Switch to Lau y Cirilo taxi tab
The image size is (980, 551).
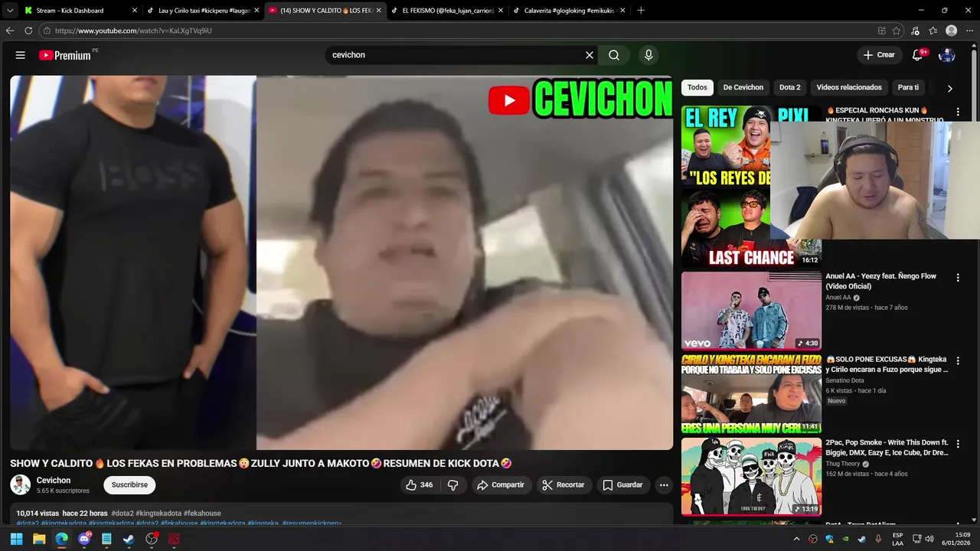[204, 11]
